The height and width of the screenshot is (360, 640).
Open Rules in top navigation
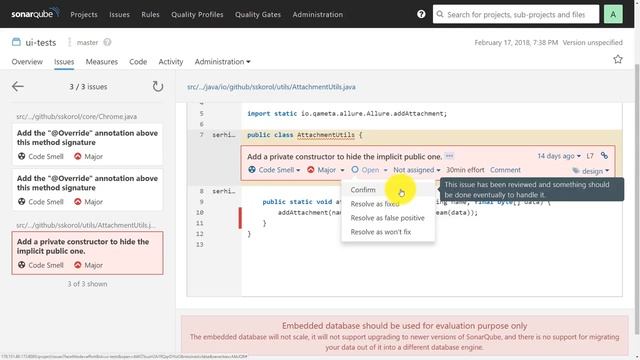click(x=150, y=14)
